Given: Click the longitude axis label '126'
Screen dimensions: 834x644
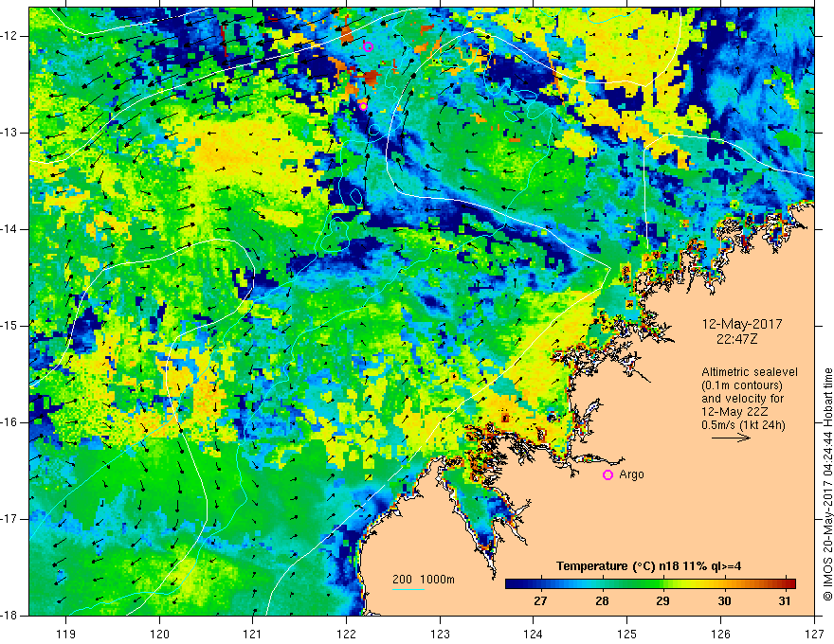Looking at the screenshot, I should (x=720, y=634).
